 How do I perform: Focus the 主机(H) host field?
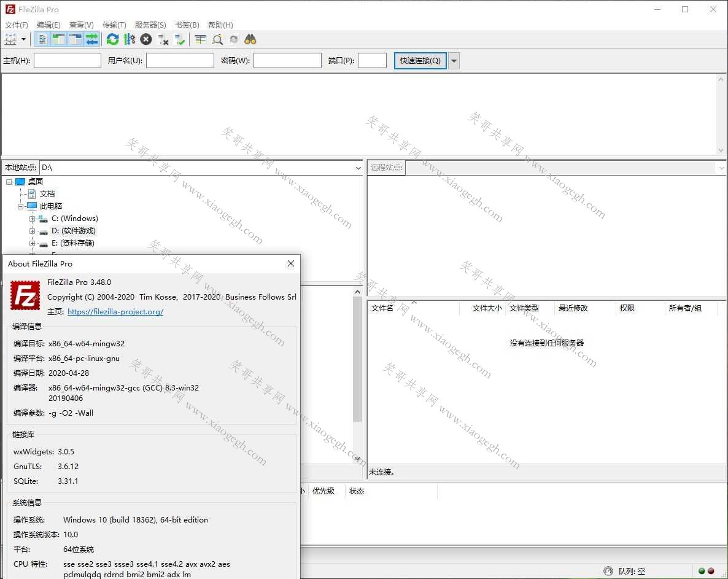[68, 60]
